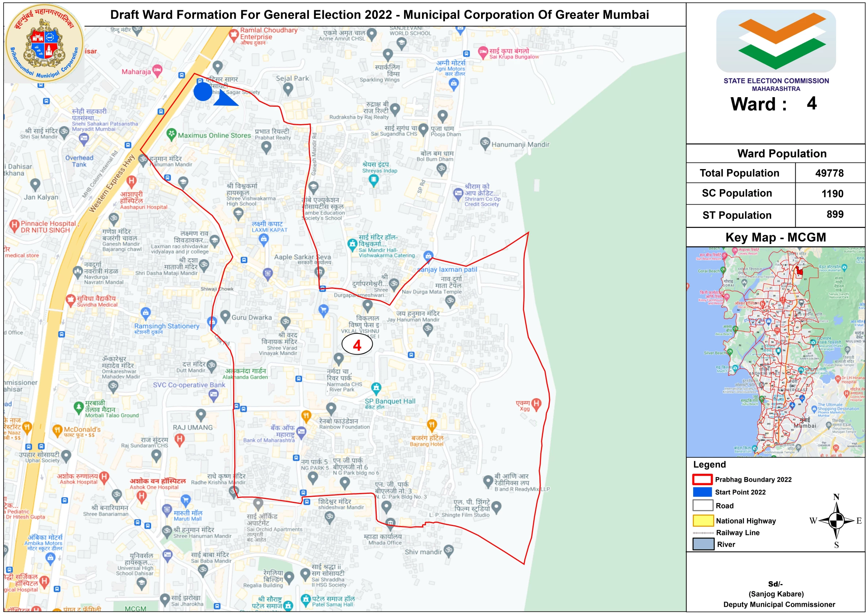Click the ward number 4 oval label

tap(357, 345)
